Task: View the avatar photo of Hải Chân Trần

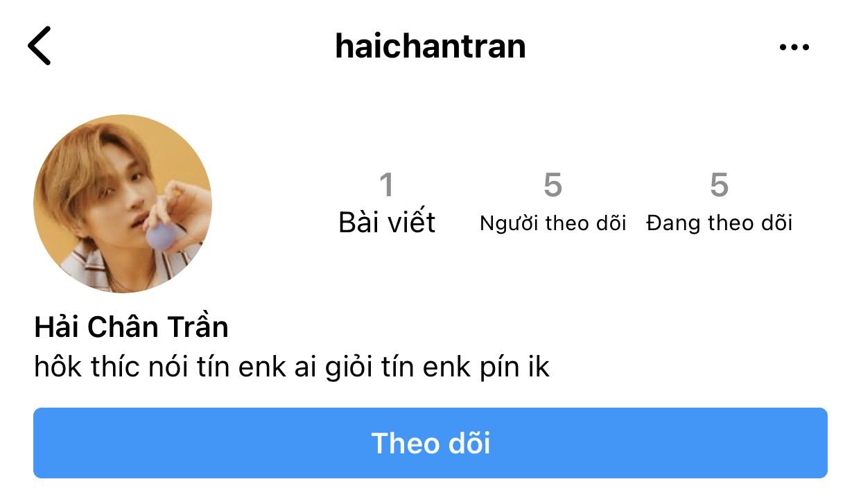Action: (123, 204)
